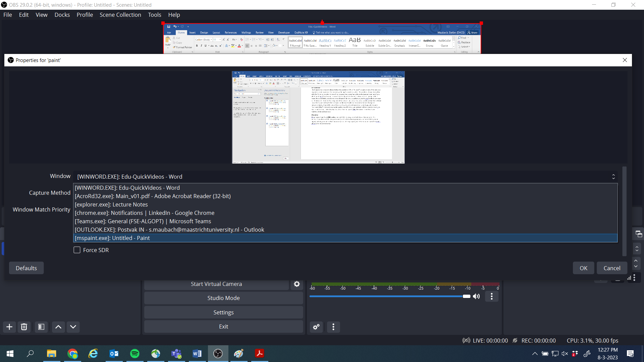The height and width of the screenshot is (362, 644).
Task: Open the Docks menu
Action: coord(62,15)
